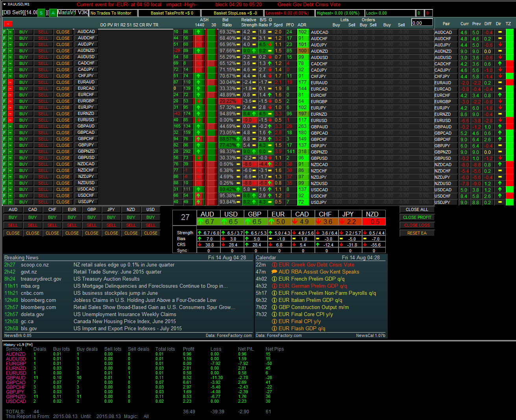
Task: Click the JPY 2.2 strength meter cell
Action: [350, 222]
